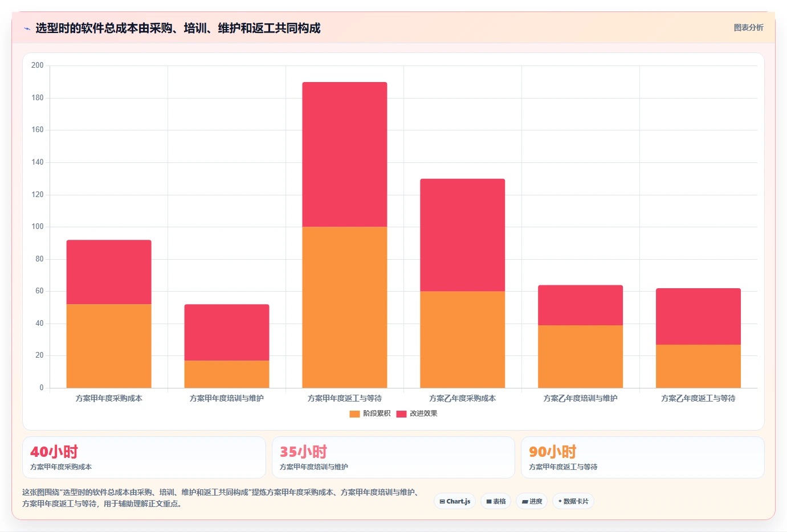Open the 40小时 data card
The height and width of the screenshot is (532, 787).
tap(144, 457)
